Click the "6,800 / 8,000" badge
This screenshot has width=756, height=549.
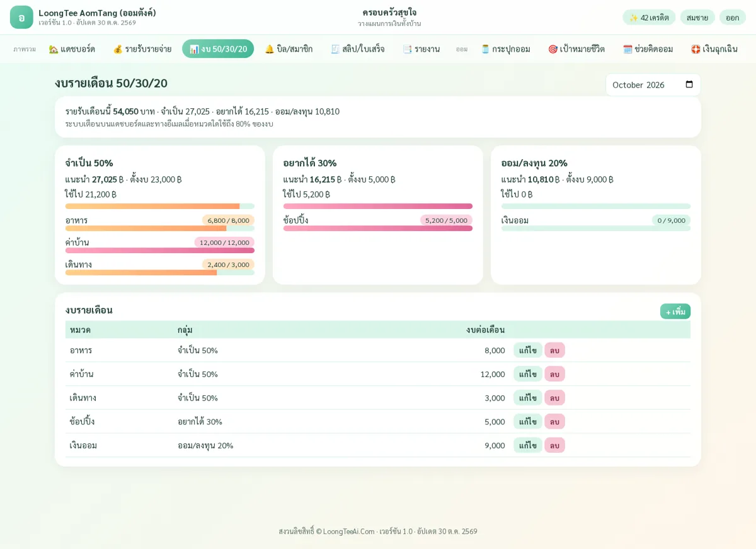(x=228, y=220)
